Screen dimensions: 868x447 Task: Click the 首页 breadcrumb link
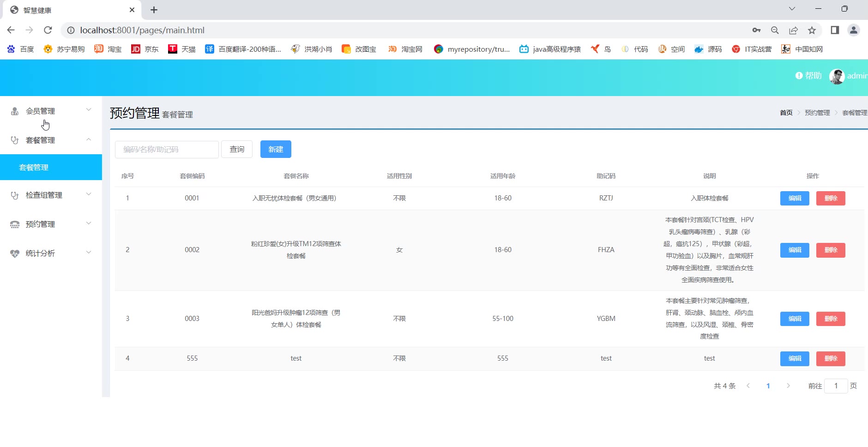(786, 113)
